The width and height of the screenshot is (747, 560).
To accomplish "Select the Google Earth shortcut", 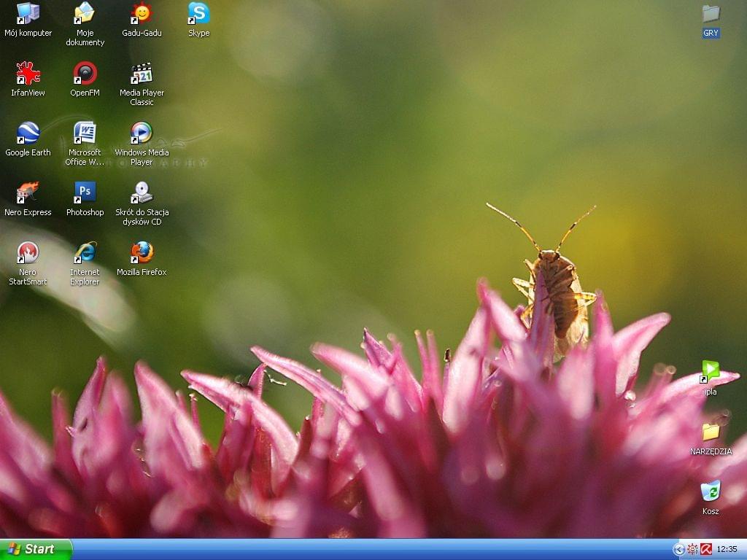I will click(28, 133).
